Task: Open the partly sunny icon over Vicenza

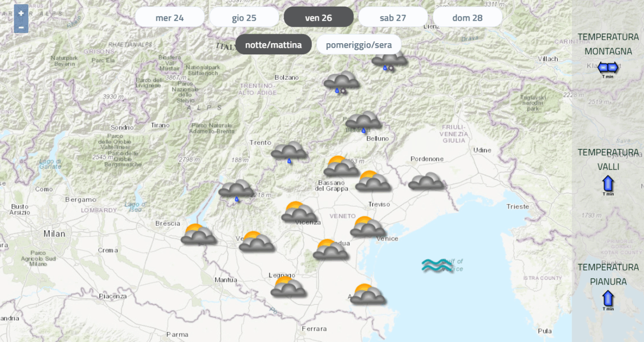Action: 299,212
